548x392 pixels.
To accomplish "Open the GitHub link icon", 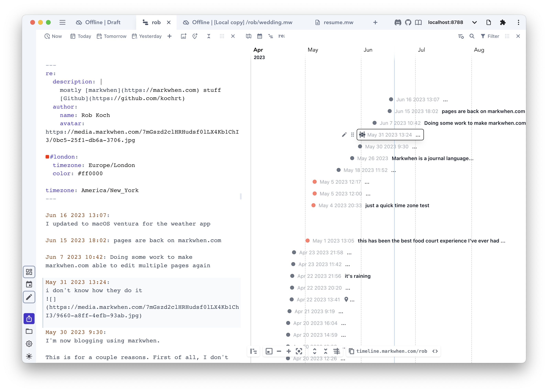I will 408,22.
